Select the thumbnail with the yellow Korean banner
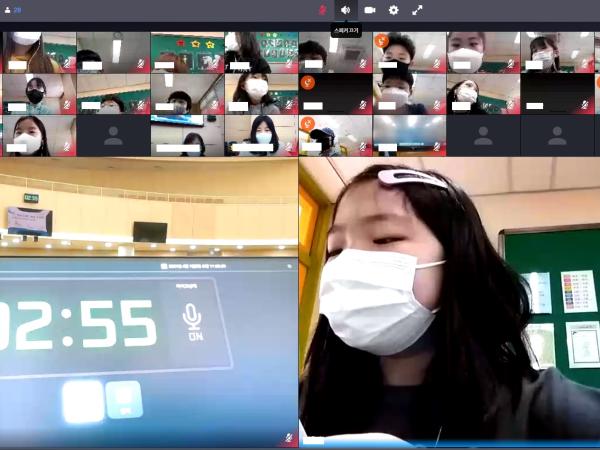Image resolution: width=600 pixels, height=450 pixels. [261, 51]
